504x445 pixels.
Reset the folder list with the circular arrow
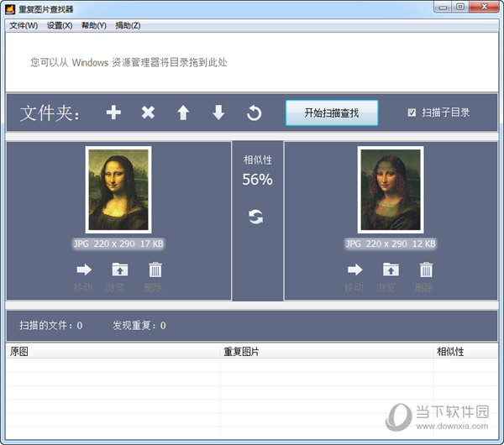254,113
